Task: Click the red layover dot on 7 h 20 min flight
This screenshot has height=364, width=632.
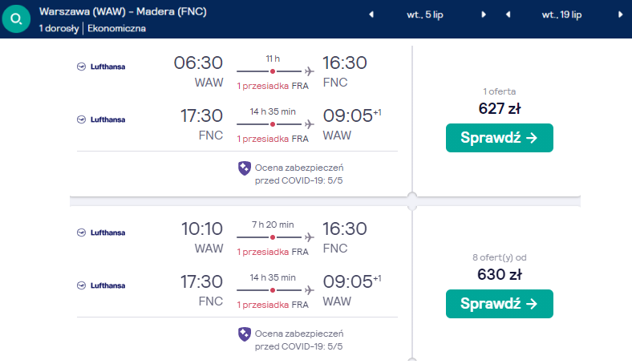Action: pos(273,237)
